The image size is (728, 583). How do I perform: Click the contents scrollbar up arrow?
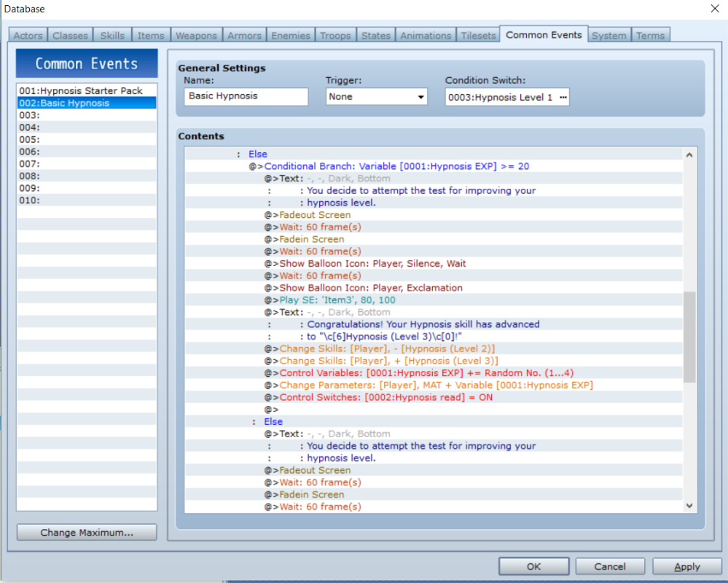[x=689, y=155]
